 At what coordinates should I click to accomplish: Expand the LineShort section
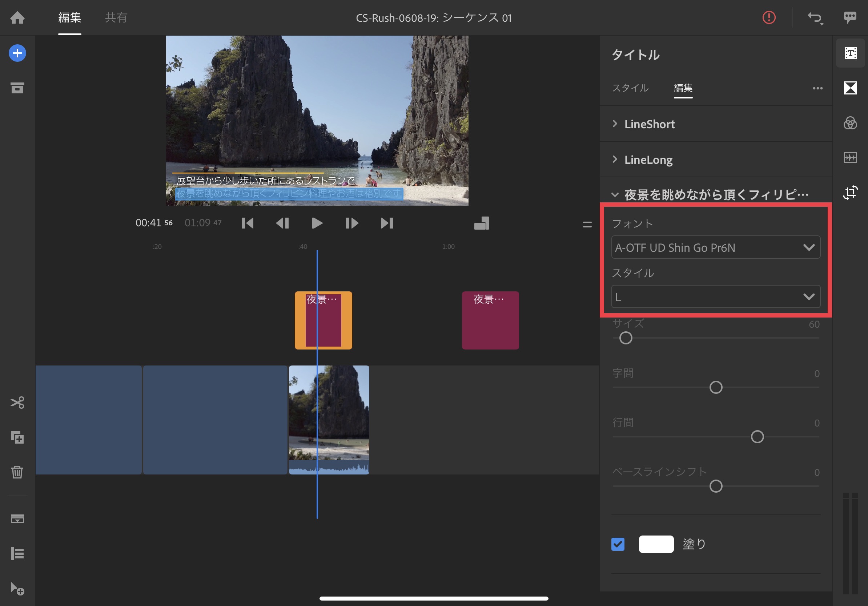[x=649, y=124]
